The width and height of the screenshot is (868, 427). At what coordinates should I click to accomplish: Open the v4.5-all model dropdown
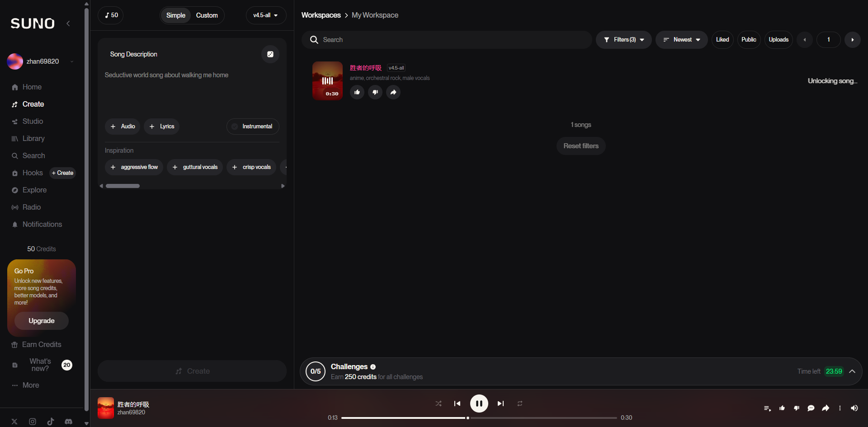point(266,15)
